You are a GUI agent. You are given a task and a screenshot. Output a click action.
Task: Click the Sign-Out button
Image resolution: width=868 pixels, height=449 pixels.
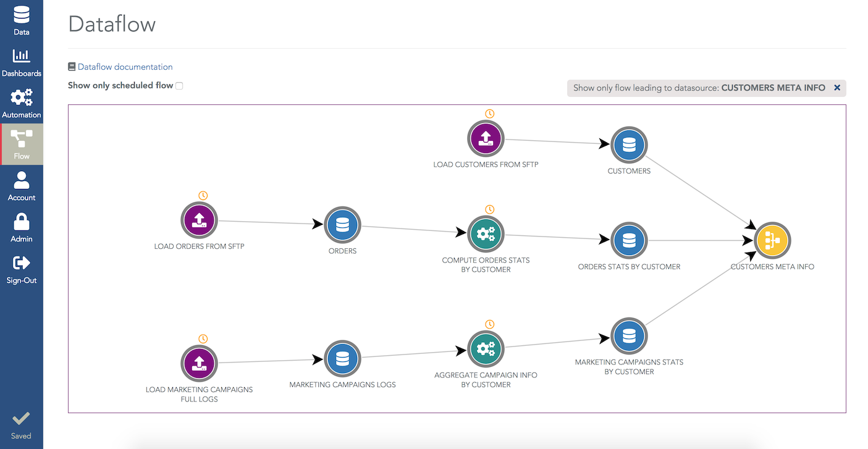tap(22, 269)
